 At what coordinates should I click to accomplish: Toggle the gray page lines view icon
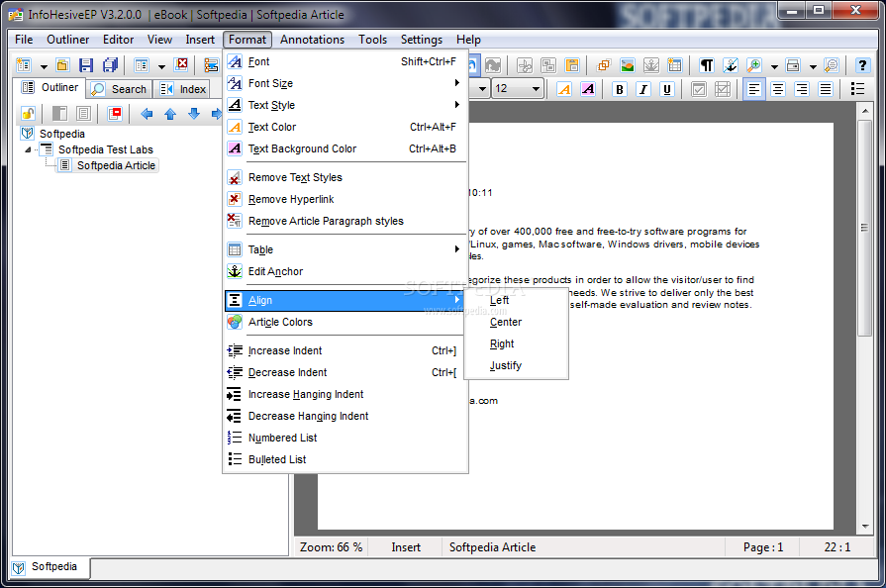(83, 114)
